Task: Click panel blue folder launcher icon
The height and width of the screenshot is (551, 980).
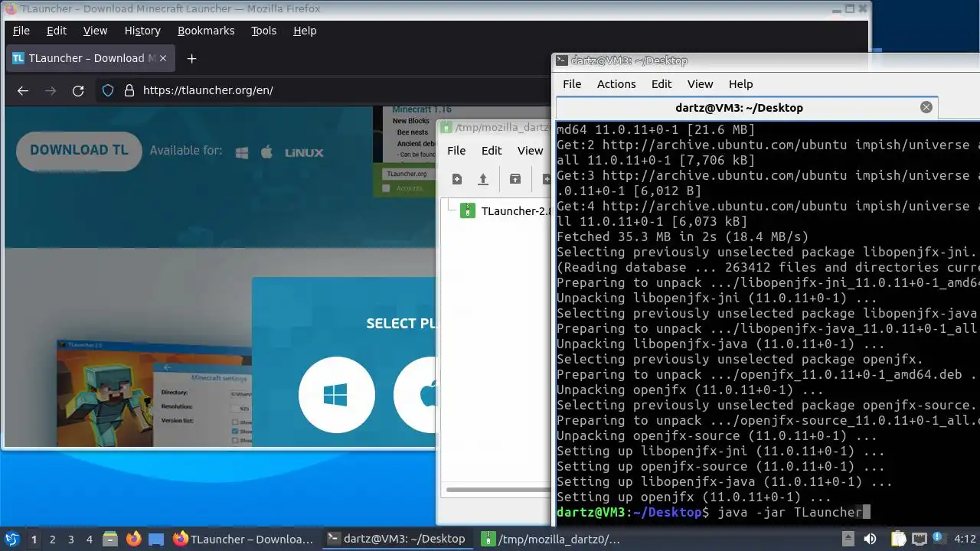Action: tap(155, 540)
